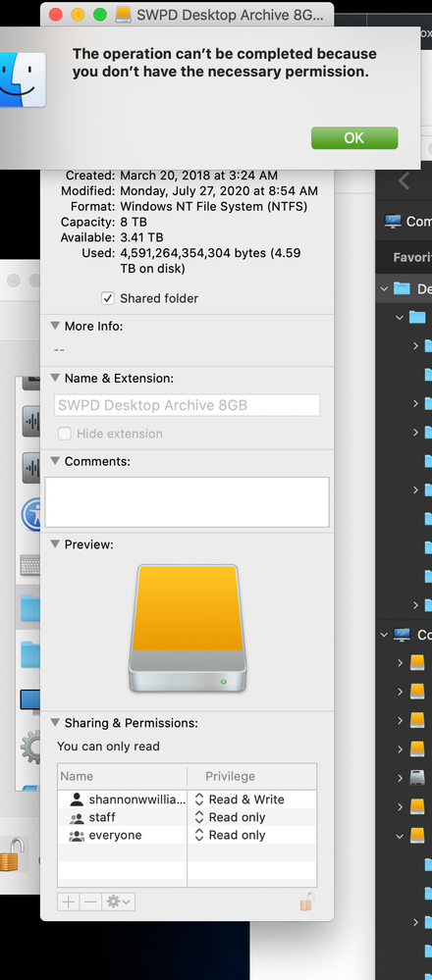
Task: Click the Modified Monday, July 27, 2020 date
Action: (219, 190)
